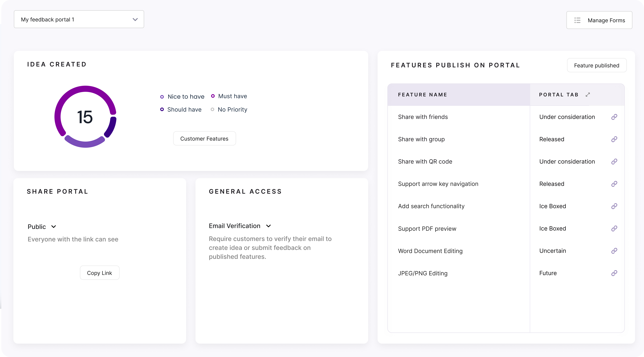
Task: Open link icon for JPEG/PNG Editing
Action: [614, 273]
